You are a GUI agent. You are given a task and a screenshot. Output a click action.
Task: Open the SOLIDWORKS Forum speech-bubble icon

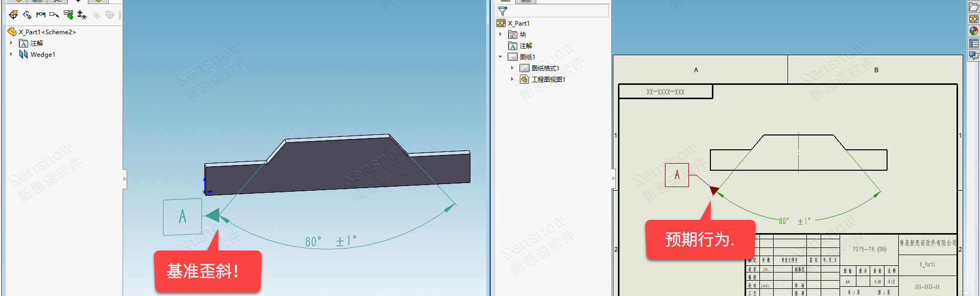973,55
